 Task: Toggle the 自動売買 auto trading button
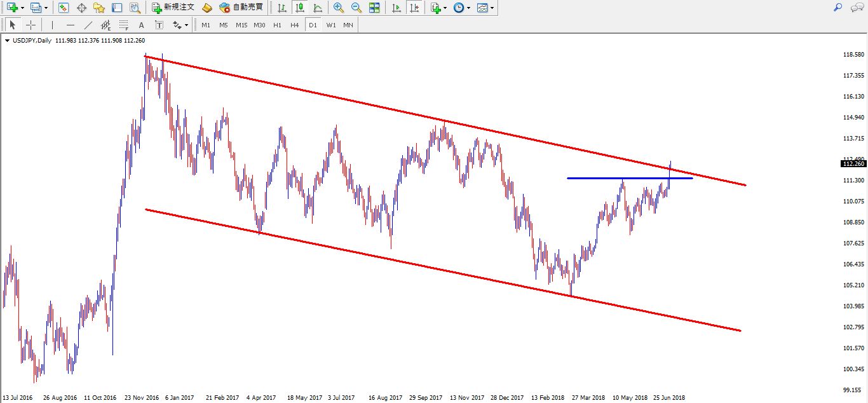[x=241, y=8]
